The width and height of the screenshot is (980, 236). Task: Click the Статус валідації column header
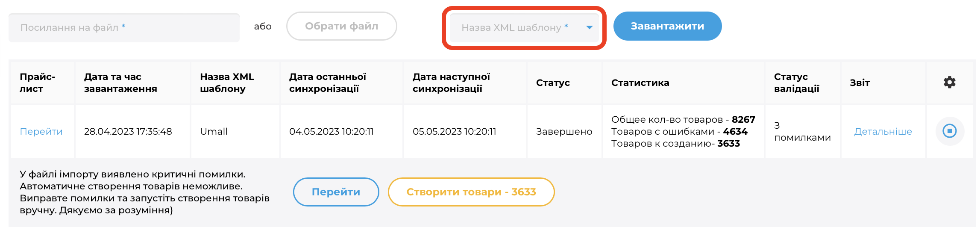pyautogui.click(x=796, y=83)
